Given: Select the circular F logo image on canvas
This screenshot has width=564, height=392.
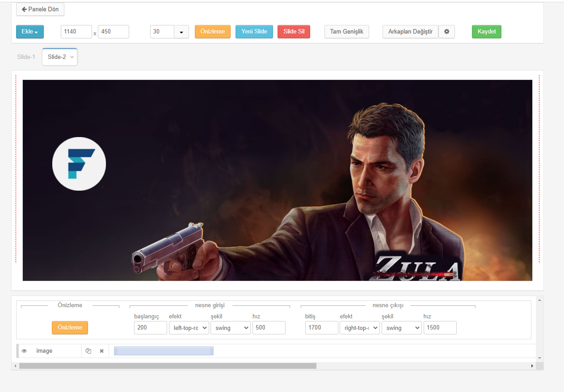Looking at the screenshot, I should [79, 164].
